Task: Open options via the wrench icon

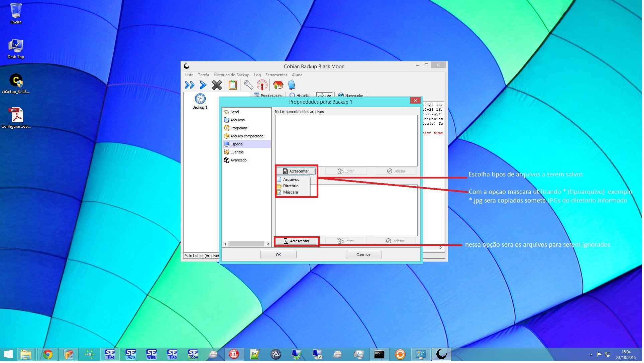Action: coord(248,85)
